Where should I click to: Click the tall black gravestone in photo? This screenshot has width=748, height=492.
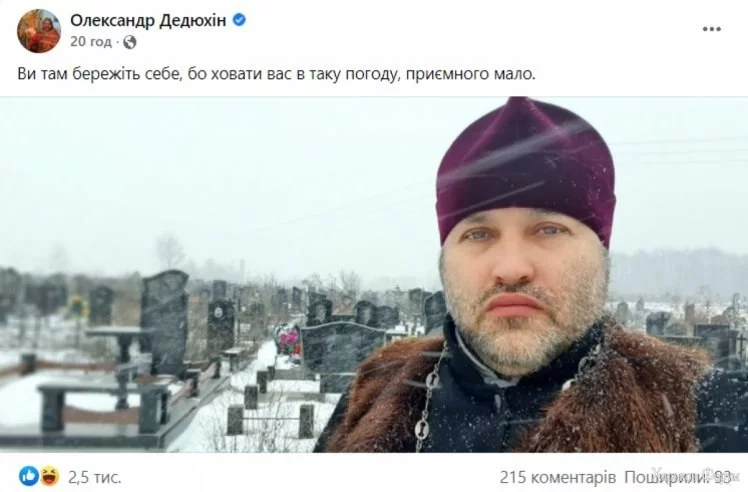coord(165,321)
